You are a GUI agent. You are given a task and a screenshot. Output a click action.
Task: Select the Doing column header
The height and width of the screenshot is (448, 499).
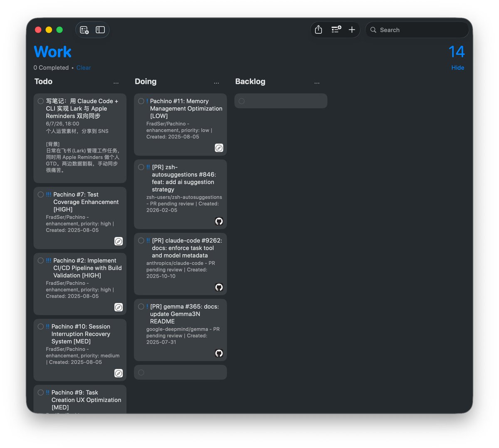click(x=146, y=81)
